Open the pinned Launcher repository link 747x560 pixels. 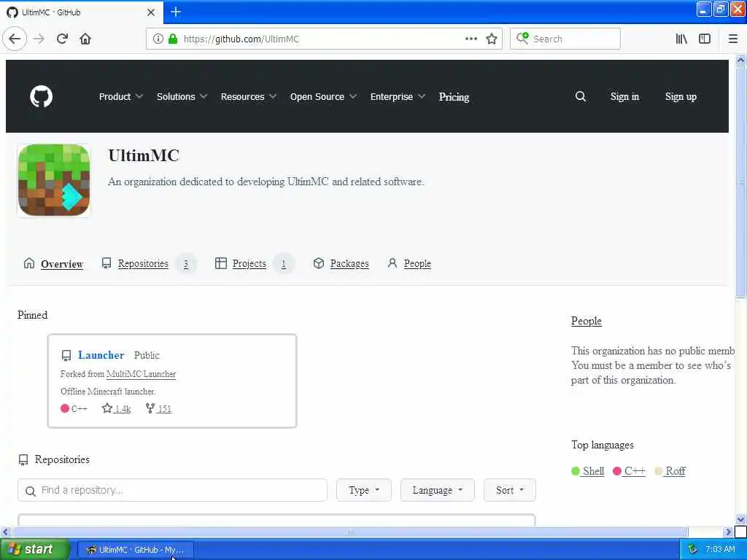coord(101,355)
